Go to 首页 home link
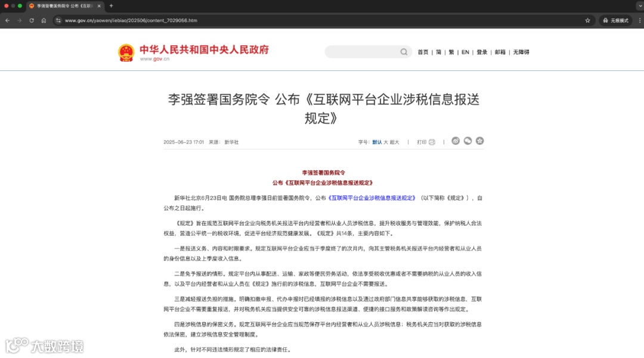The image size is (644, 358). coord(423,52)
